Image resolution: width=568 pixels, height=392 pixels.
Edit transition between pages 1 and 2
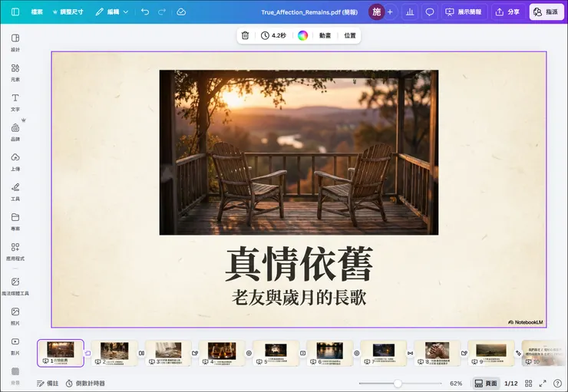click(x=88, y=353)
